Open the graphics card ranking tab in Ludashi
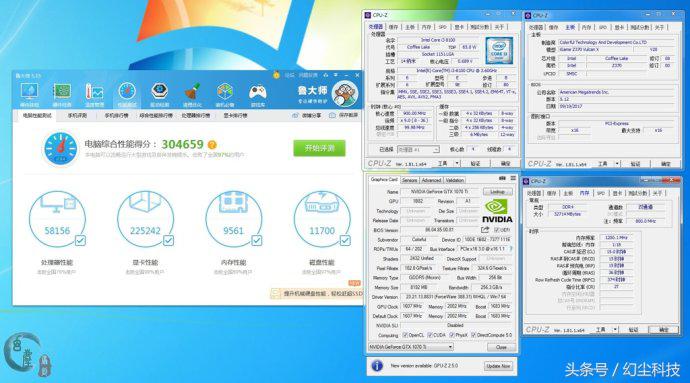The image size is (690, 383). coord(235,115)
